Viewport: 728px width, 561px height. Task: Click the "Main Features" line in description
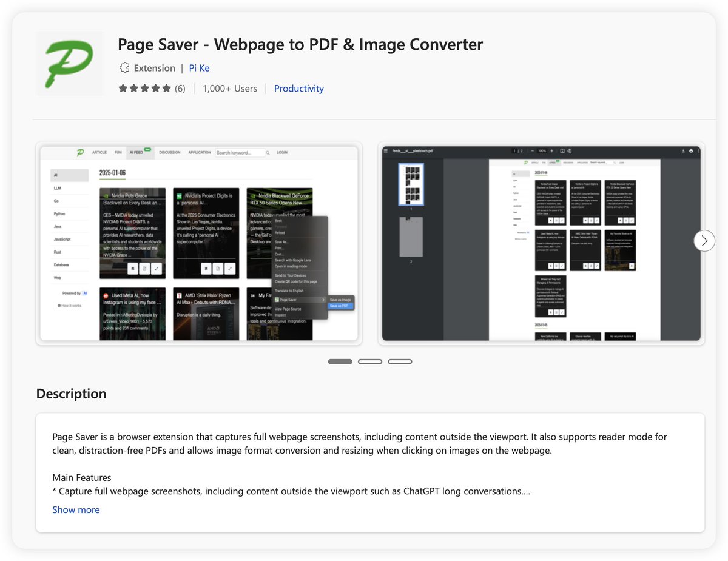[82, 477]
